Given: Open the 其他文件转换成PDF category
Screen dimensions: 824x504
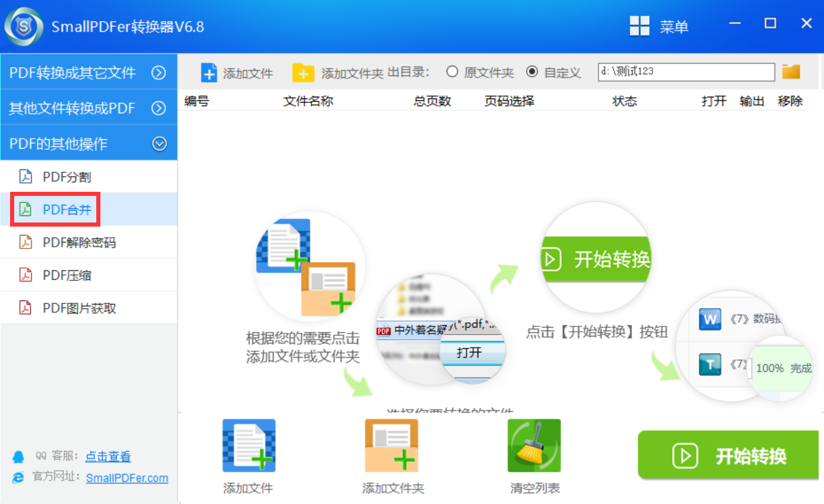Looking at the screenshot, I should point(89,108).
